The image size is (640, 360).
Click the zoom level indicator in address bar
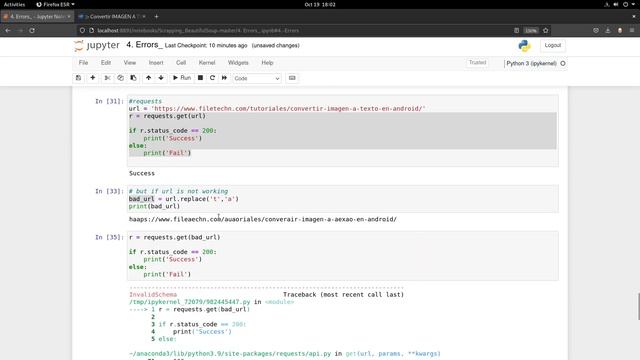[531, 31]
